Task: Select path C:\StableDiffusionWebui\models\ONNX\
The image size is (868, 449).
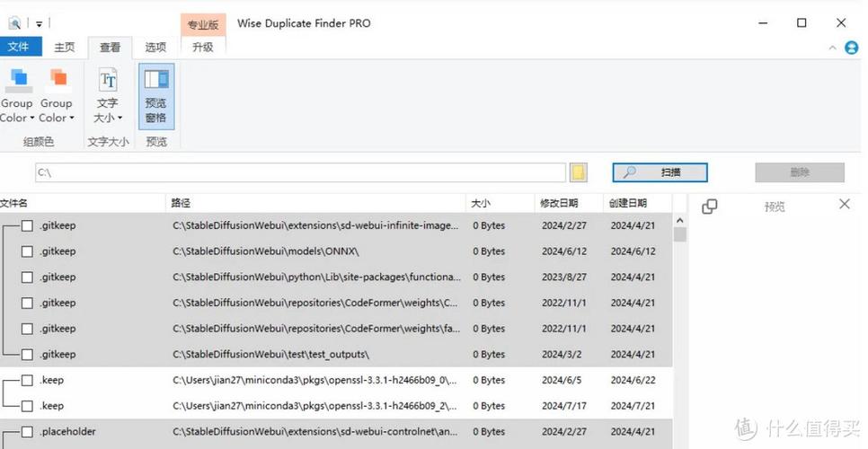Action: (x=266, y=251)
